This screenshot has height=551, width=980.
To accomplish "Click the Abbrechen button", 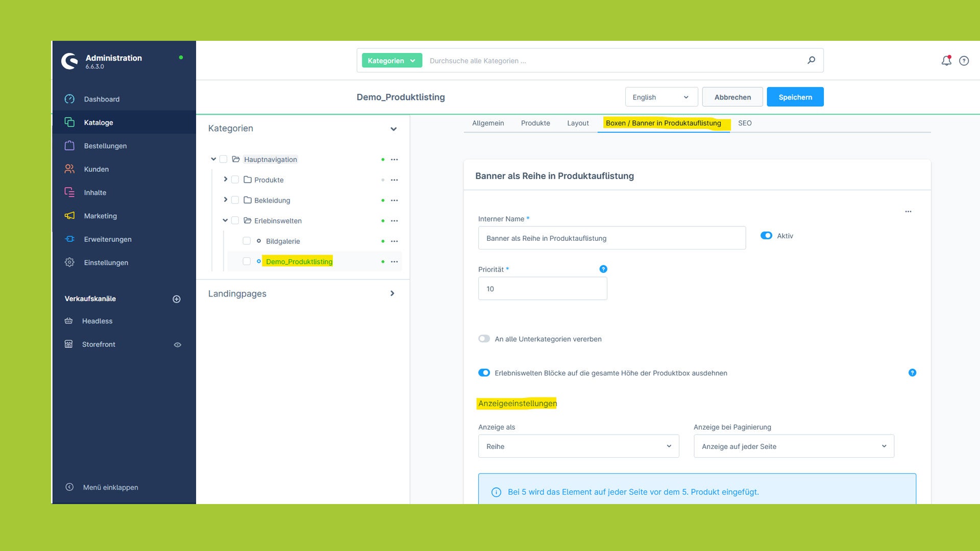I will (x=731, y=97).
